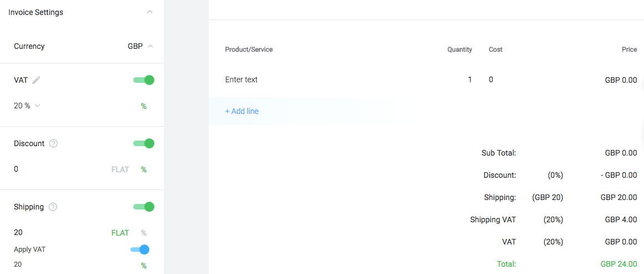644x274 pixels.
Task: Click the Product/Service column header
Action: pos(249,50)
